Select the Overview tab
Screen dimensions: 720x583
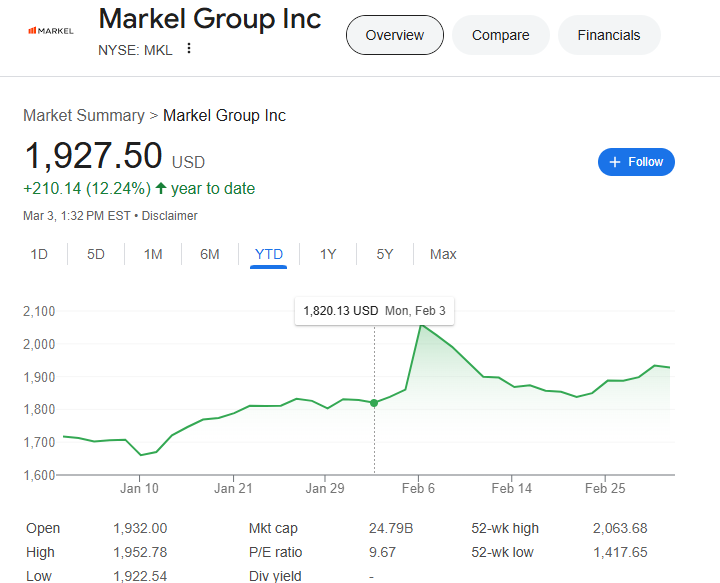(394, 35)
